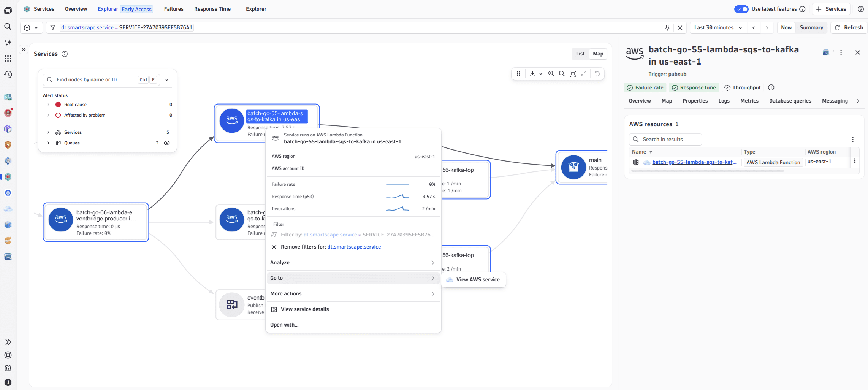Open the user account avatar icon
The image size is (868, 390).
pos(8,382)
